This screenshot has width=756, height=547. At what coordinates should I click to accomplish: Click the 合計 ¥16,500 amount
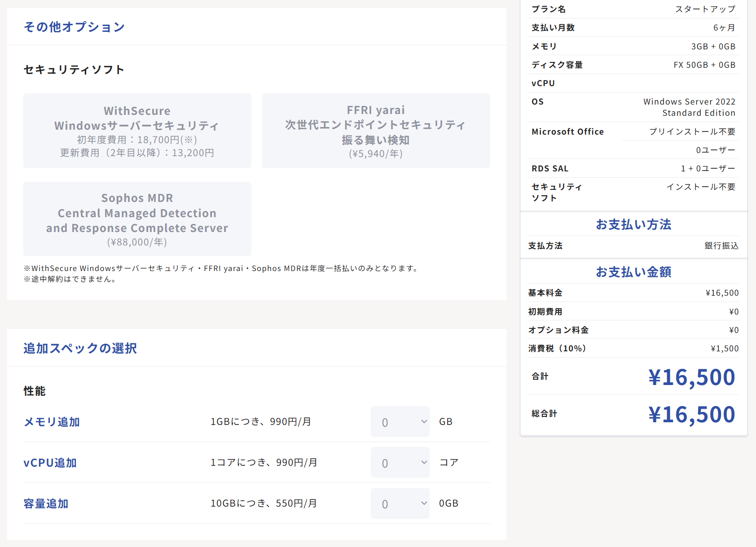point(691,377)
